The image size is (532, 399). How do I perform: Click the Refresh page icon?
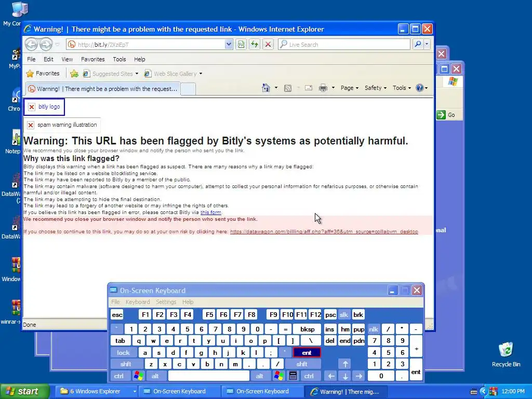(255, 45)
